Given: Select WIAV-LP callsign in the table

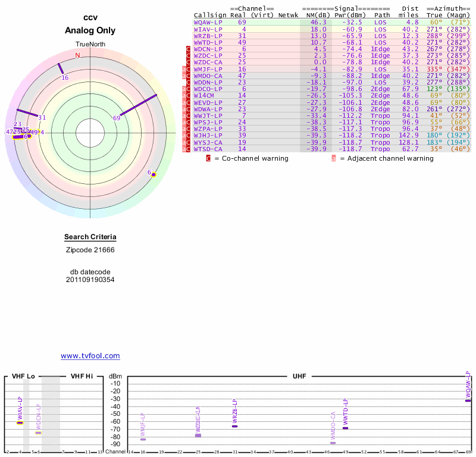Looking at the screenshot, I should 208,29.
